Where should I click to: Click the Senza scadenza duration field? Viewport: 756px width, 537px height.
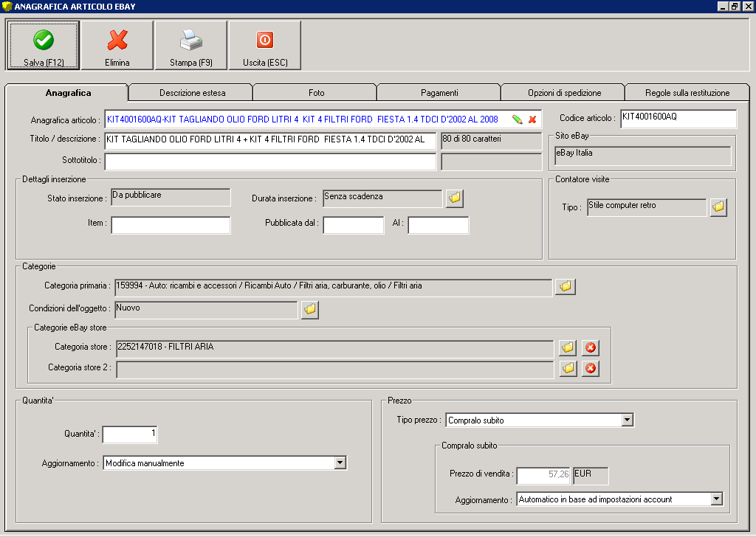(x=382, y=198)
